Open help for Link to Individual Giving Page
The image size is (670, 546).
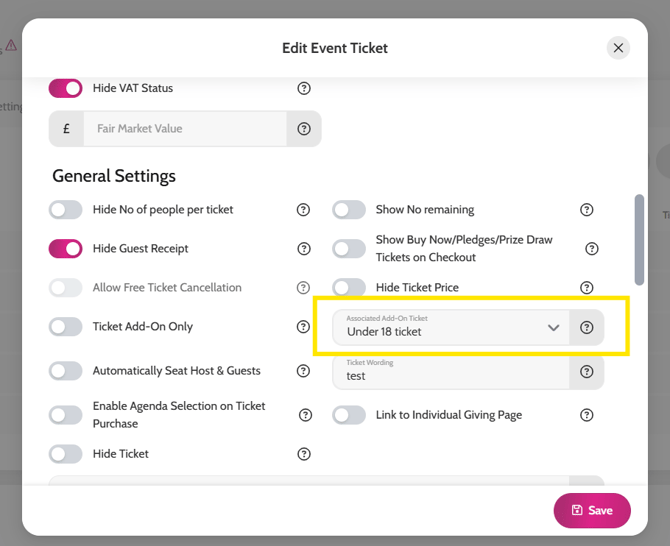click(587, 415)
